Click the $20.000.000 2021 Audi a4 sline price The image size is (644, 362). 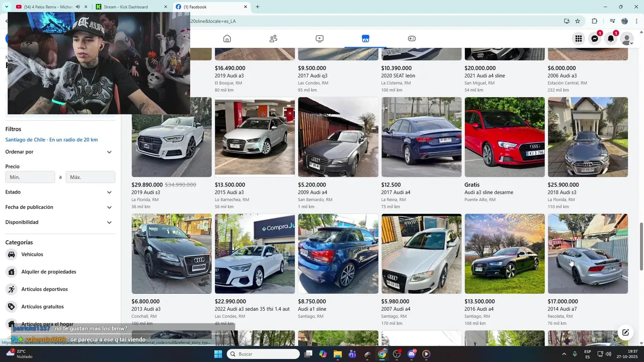tap(480, 68)
